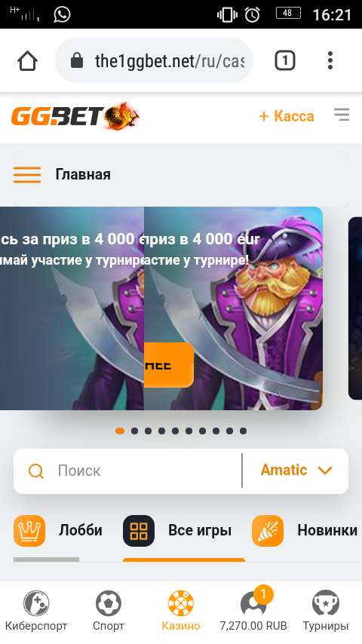Open the browser three-dot menu
Screen dimensions: 362x644
[x=330, y=61]
